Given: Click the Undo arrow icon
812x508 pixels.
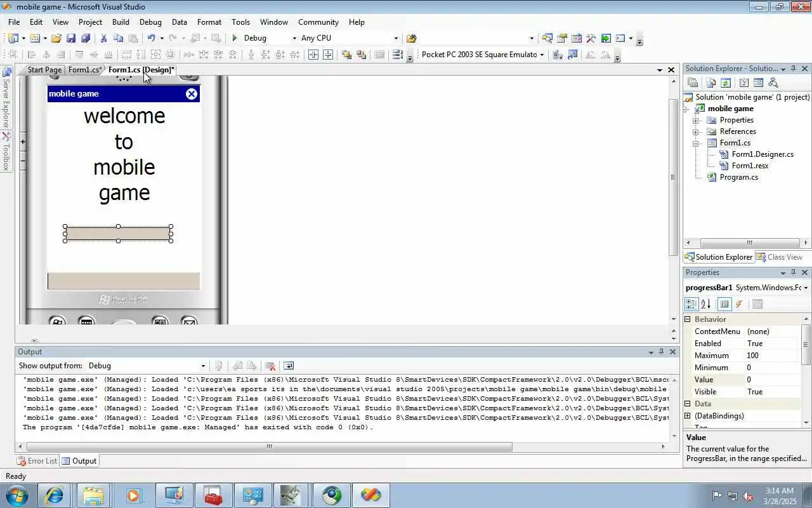Looking at the screenshot, I should tap(151, 38).
